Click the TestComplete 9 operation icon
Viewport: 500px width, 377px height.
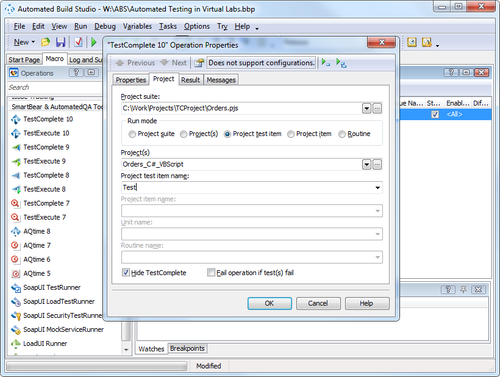click(x=16, y=147)
